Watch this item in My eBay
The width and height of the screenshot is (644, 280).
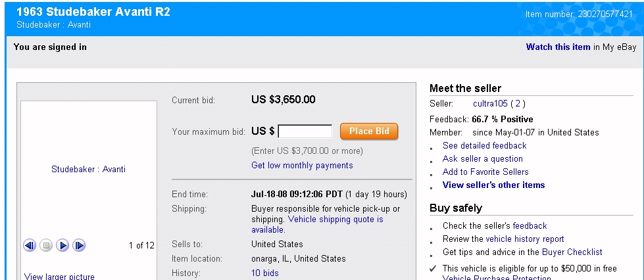tap(558, 47)
